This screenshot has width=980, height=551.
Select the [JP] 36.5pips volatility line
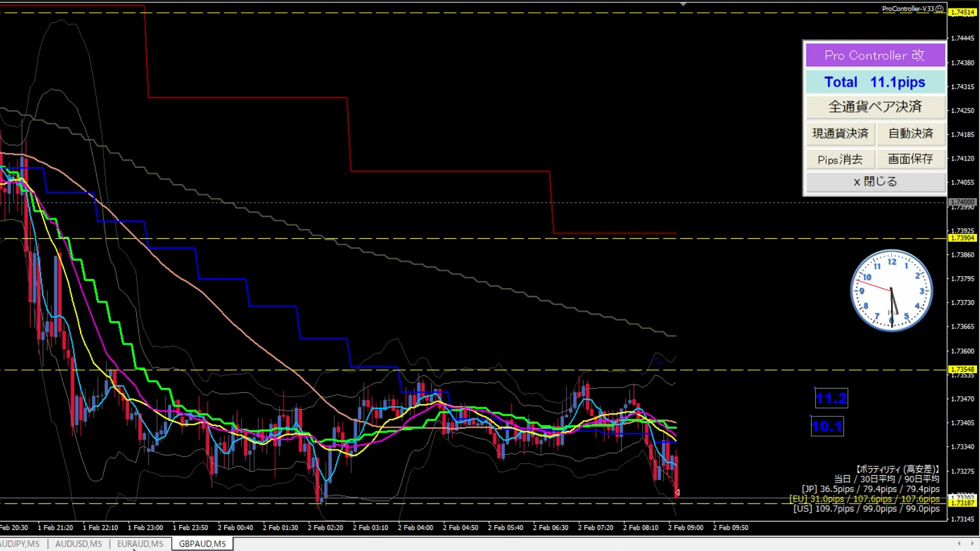(x=871, y=489)
